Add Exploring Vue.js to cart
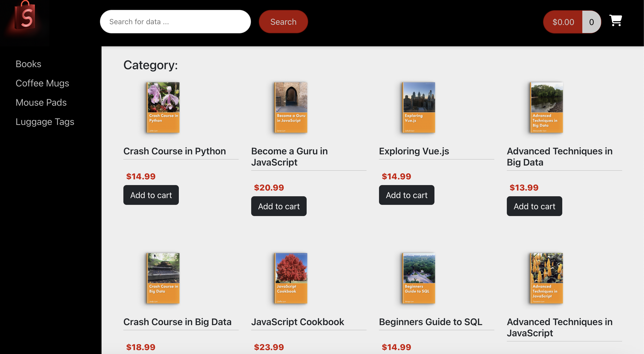644x354 pixels. pos(407,195)
